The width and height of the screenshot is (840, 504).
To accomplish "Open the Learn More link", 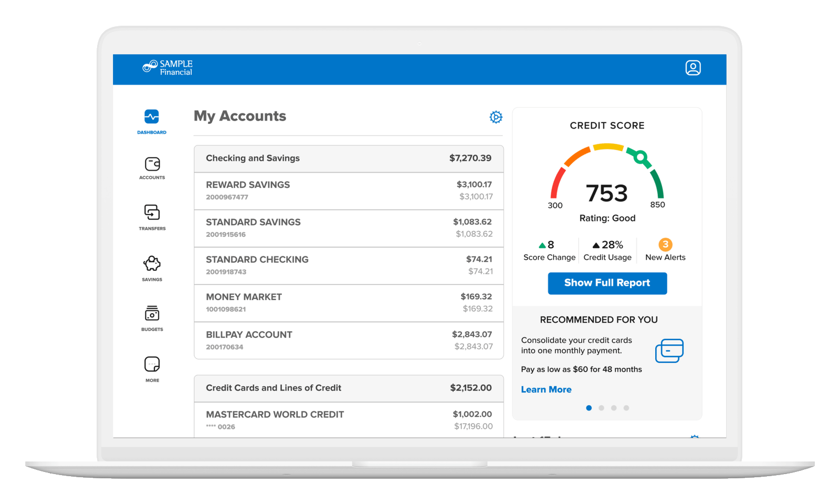I will (546, 389).
